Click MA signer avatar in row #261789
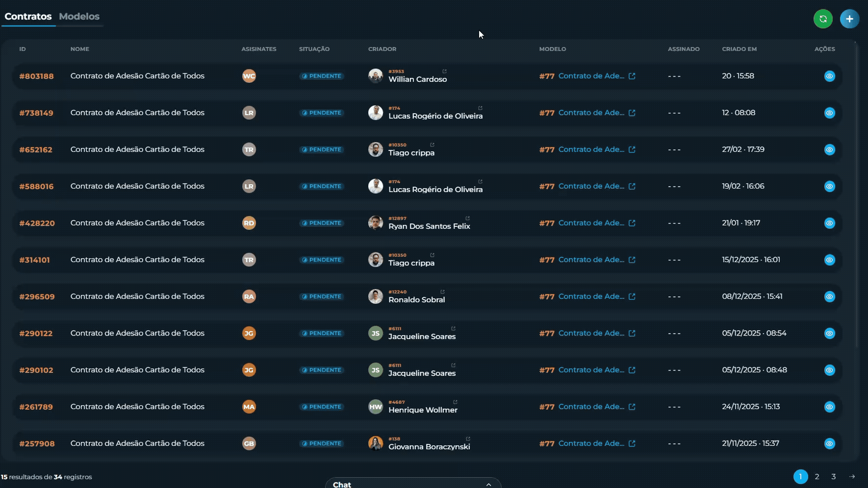The image size is (868, 488). click(x=249, y=407)
